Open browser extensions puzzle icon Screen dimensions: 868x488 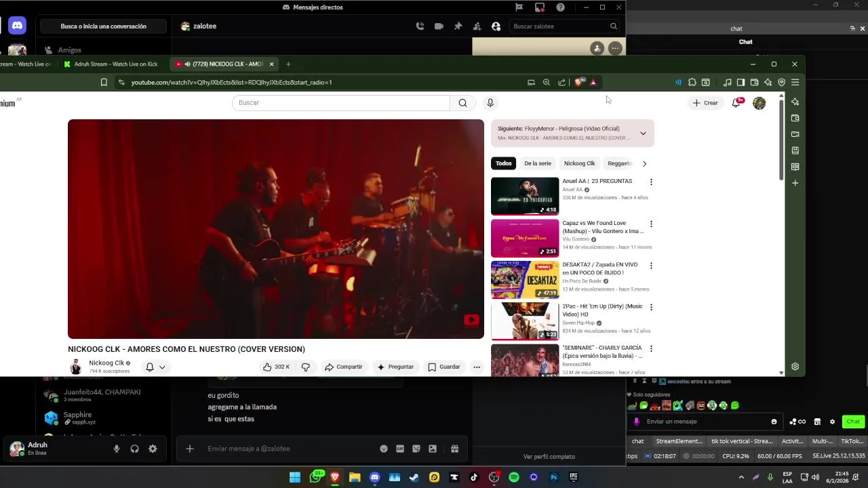[x=692, y=83]
